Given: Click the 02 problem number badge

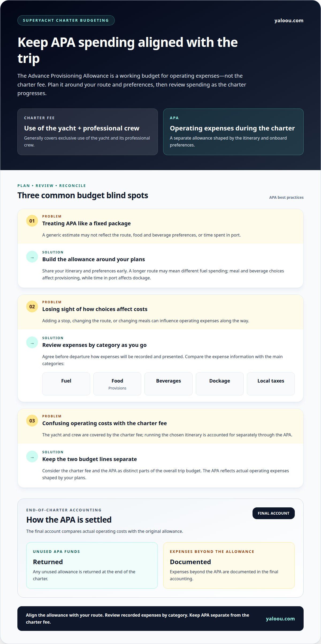Looking at the screenshot, I should tap(32, 306).
